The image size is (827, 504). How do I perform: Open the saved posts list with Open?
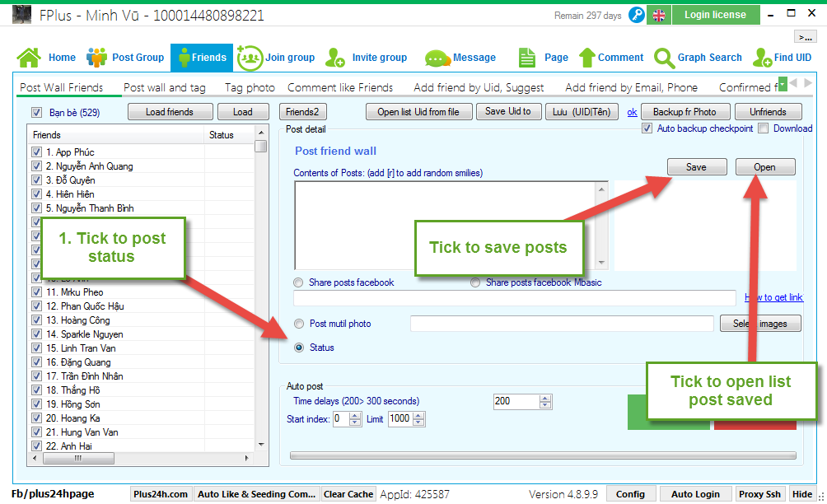[x=764, y=167]
